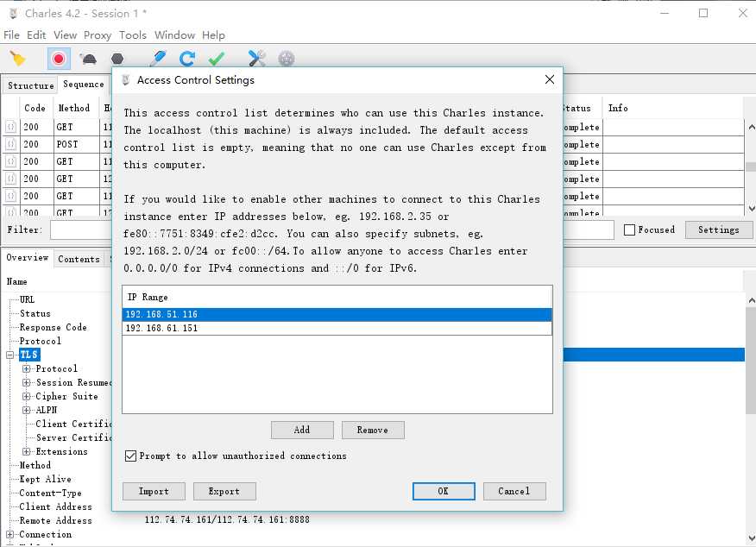Open the File menu

pos(11,35)
